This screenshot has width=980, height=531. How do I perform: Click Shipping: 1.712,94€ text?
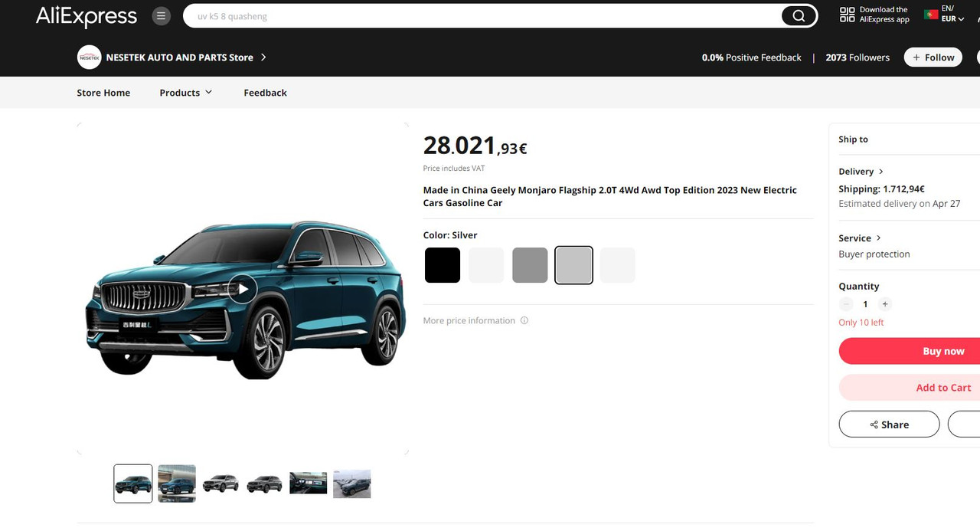tap(881, 188)
